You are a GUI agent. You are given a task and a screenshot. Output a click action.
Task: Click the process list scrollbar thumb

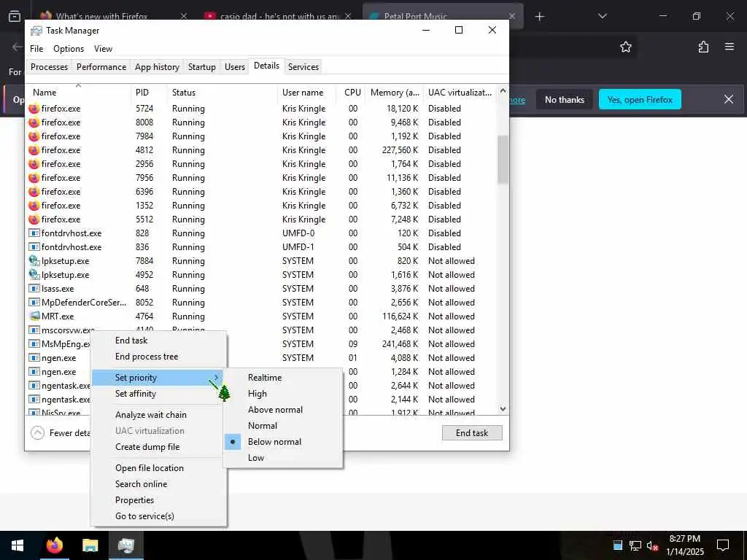503,160
